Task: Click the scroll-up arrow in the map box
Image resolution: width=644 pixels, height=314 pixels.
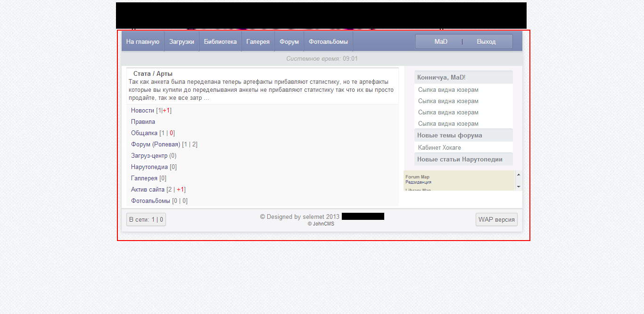Action: pos(519,175)
